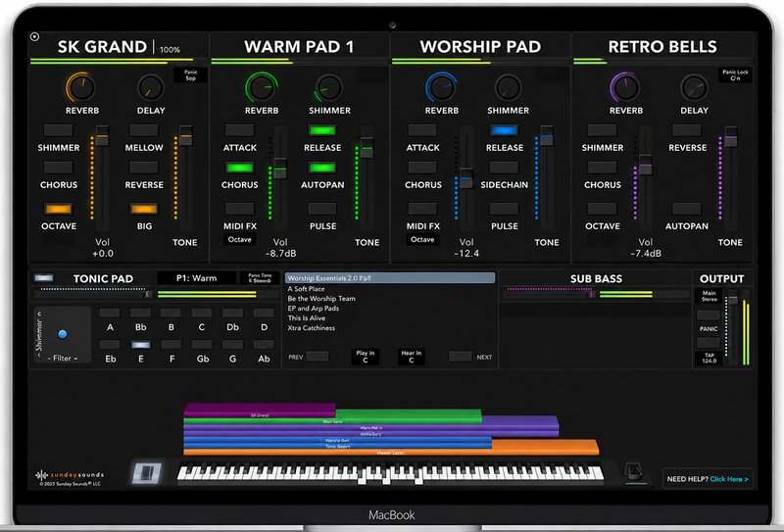
Task: Open the Panic Sop box in SK Grand
Action: coord(190,75)
